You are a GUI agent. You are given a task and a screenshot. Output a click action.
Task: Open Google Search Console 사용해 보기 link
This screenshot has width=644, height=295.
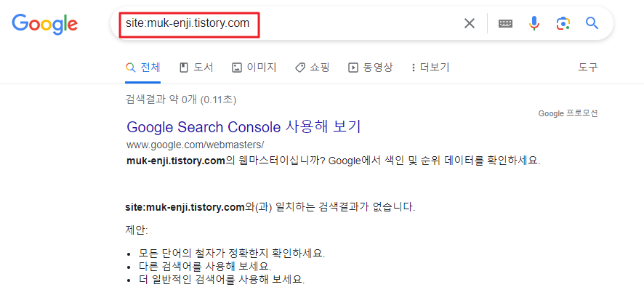click(243, 126)
